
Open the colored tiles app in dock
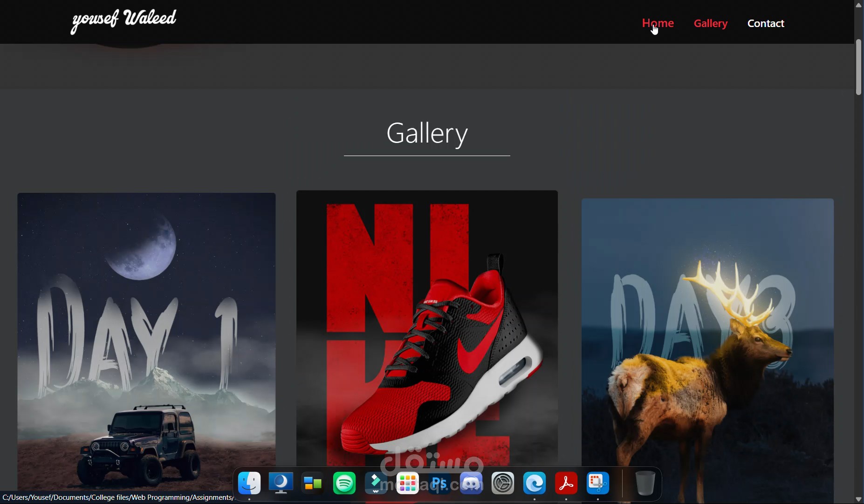coord(313,484)
